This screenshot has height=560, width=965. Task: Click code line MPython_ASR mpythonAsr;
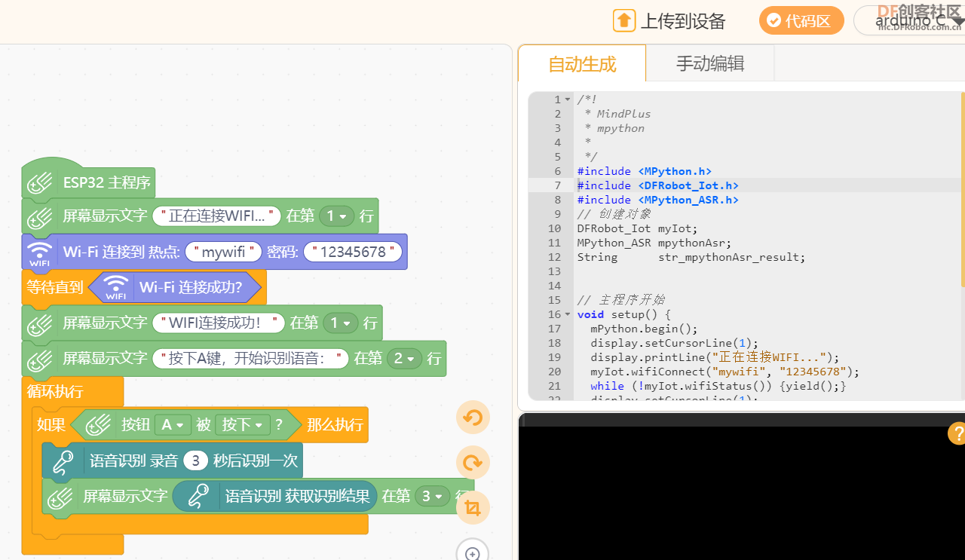(x=654, y=243)
